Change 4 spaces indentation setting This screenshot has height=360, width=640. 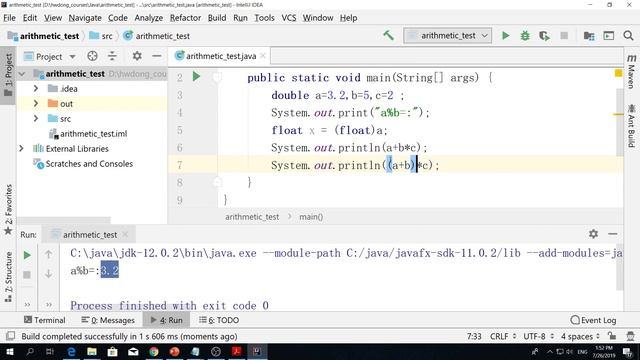[x=580, y=336]
